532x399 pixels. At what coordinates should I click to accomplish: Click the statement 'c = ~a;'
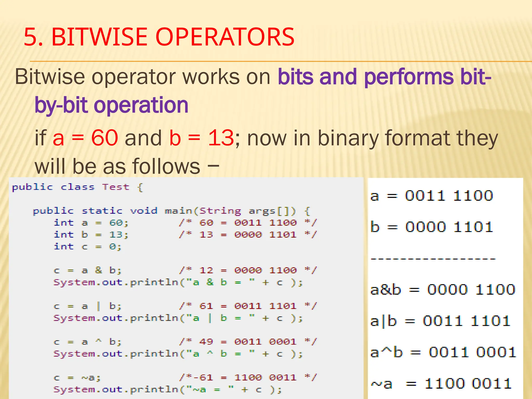(77, 377)
